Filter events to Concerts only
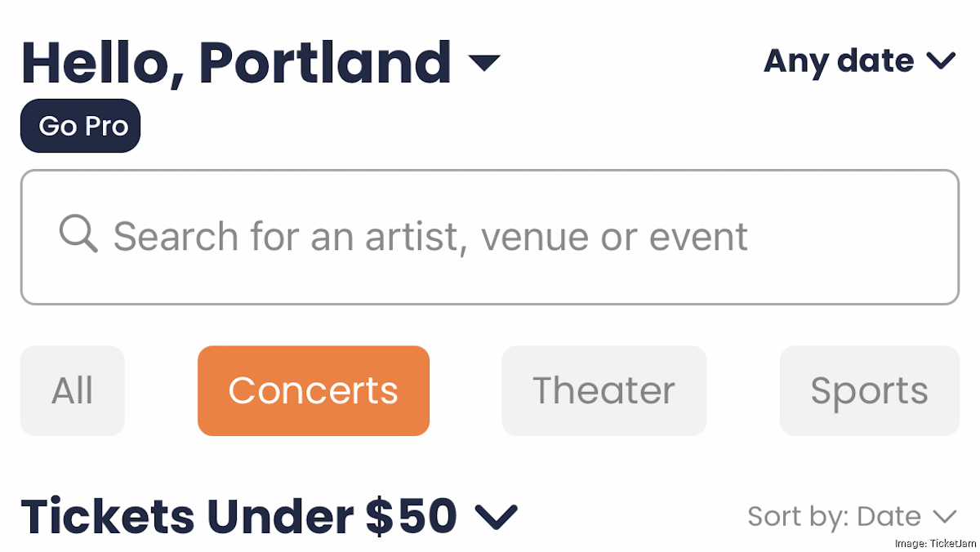This screenshot has height=552, width=980. [x=313, y=390]
